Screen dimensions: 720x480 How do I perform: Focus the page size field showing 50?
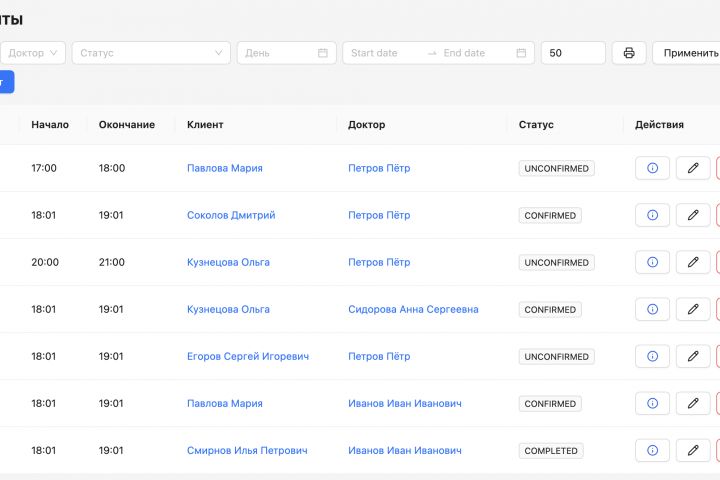pyautogui.click(x=572, y=53)
